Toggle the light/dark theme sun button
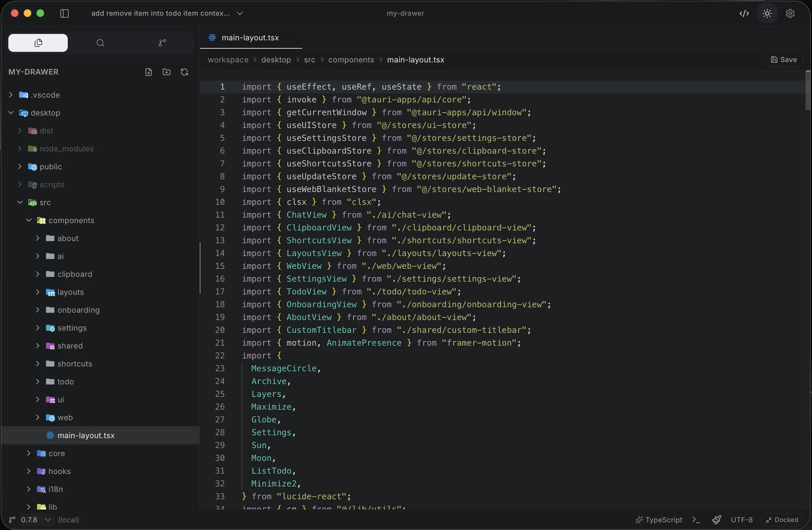 point(767,13)
